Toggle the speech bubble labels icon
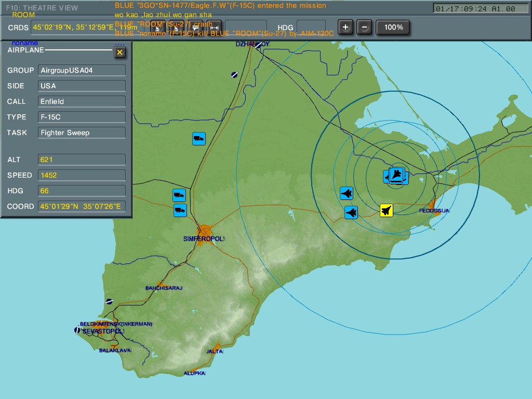532x399 pixels. pyautogui.click(x=195, y=27)
